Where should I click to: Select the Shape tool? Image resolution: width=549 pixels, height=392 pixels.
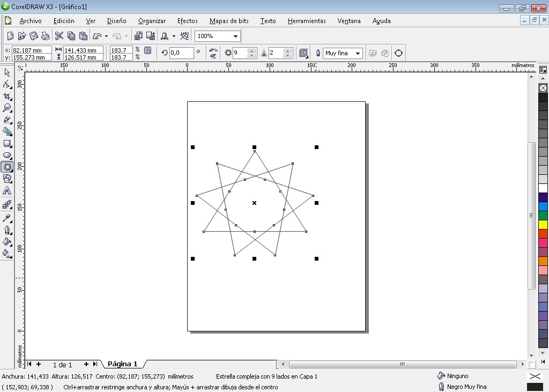[x=7, y=84]
